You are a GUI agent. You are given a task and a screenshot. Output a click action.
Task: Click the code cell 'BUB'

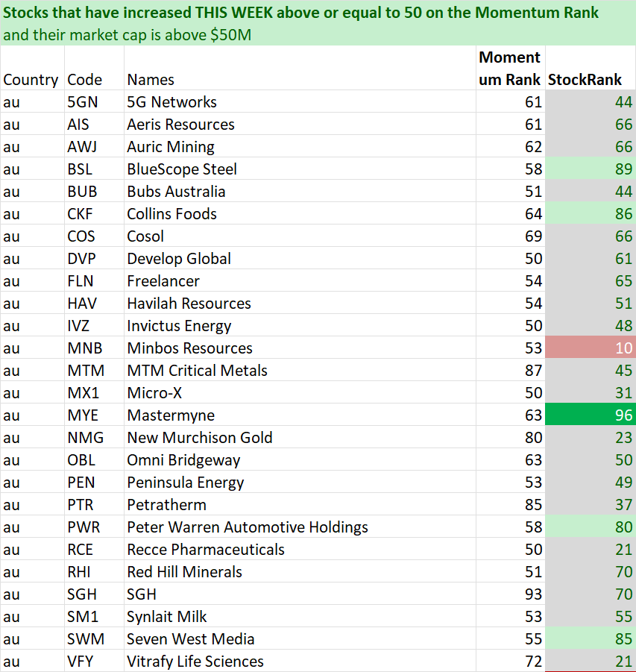click(x=94, y=192)
